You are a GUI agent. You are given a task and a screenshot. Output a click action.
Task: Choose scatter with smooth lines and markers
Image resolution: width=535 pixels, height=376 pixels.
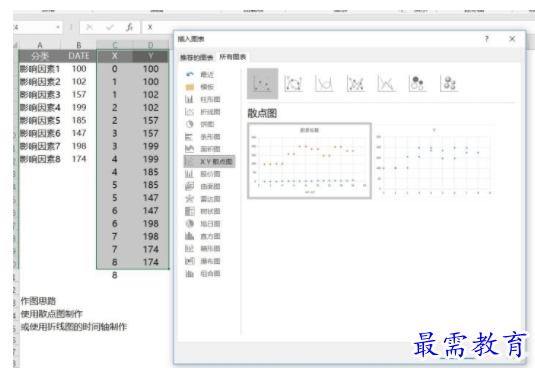point(293,84)
